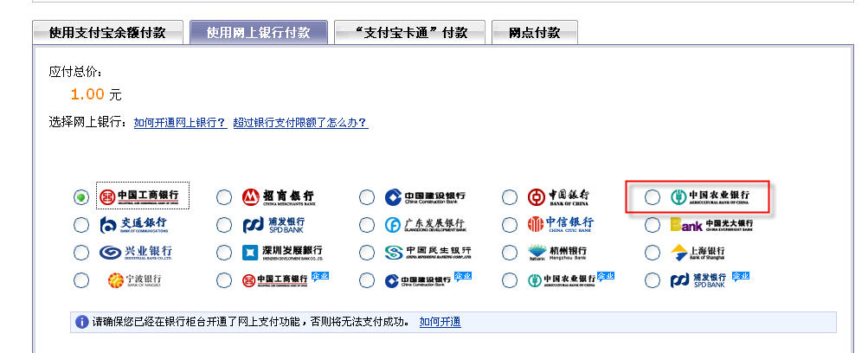Click the 中国工商银行 企业 logo
The image size is (868, 353).
[286, 279]
